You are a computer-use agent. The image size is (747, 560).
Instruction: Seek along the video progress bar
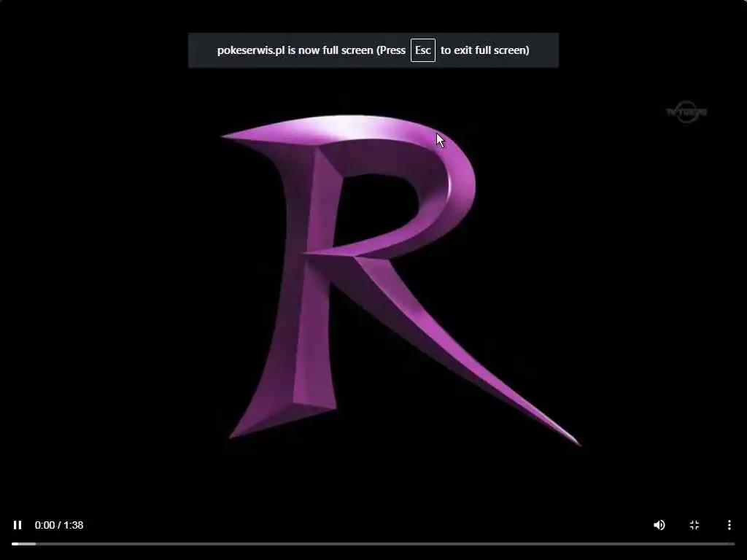click(373, 543)
